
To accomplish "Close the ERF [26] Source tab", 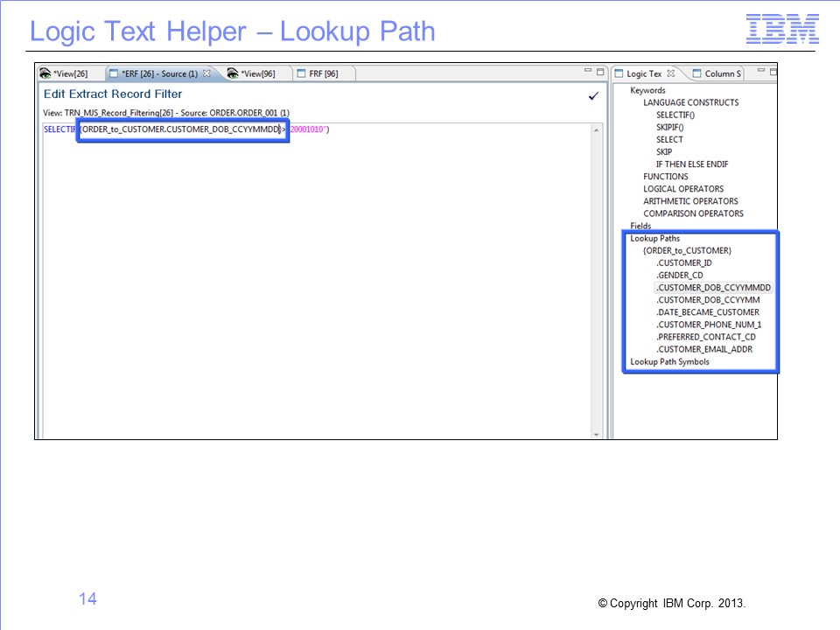I will click(x=206, y=73).
